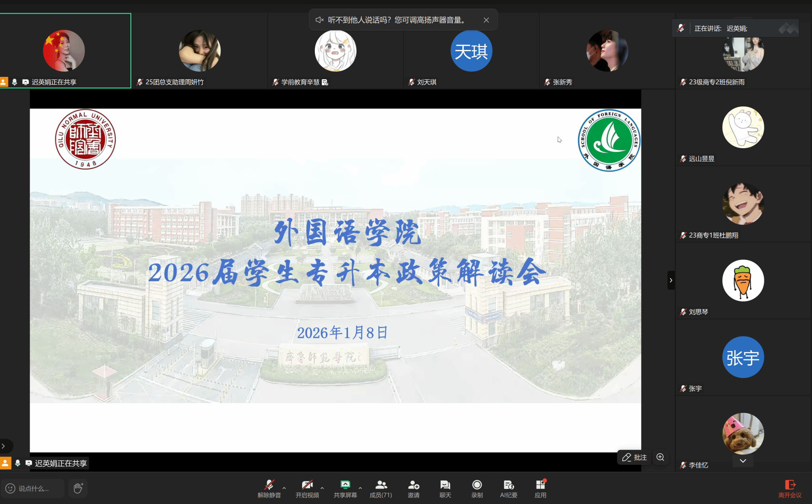Type in the 说点什么 input field
This screenshot has width=812, height=504.
pos(33,489)
